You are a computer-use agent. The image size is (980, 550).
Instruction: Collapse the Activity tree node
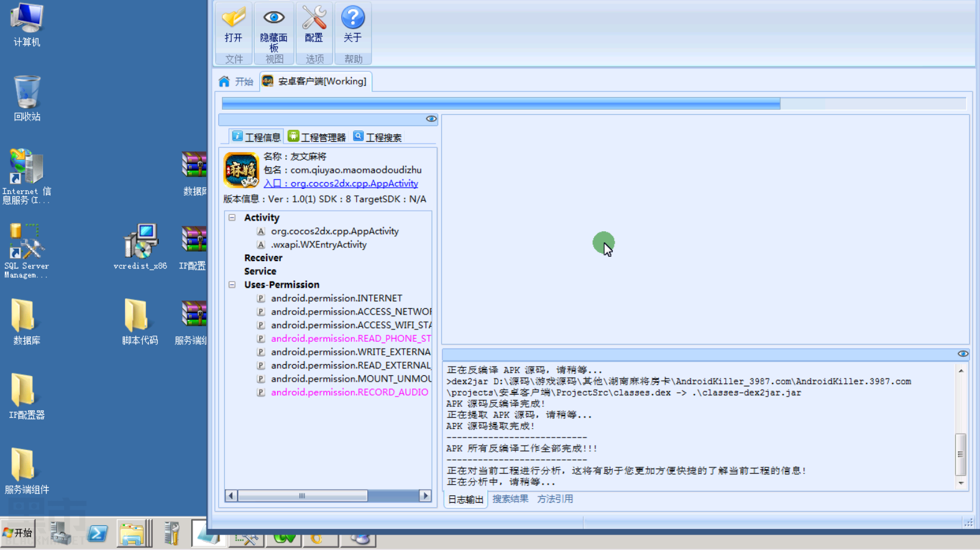(x=232, y=218)
